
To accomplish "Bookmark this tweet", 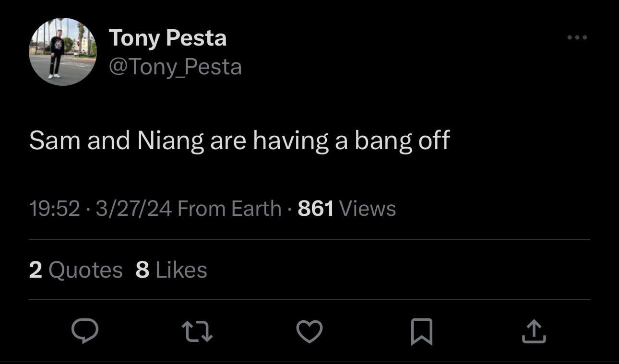I will tap(422, 331).
